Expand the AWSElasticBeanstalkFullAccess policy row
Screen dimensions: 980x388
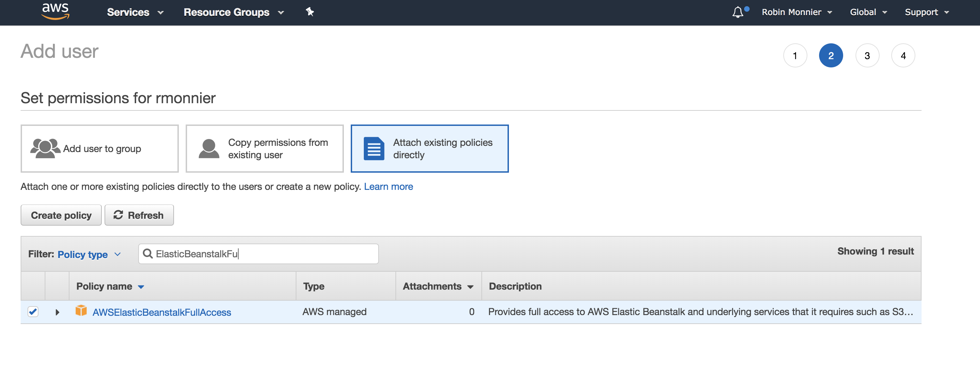click(57, 311)
